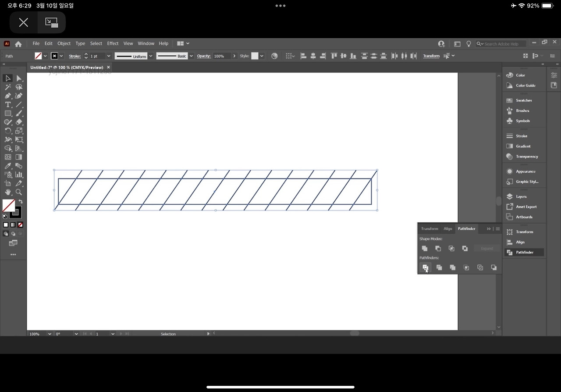Viewport: 561px width, 392px height.
Task: Swap fill and stroke colors
Action: [x=20, y=202]
